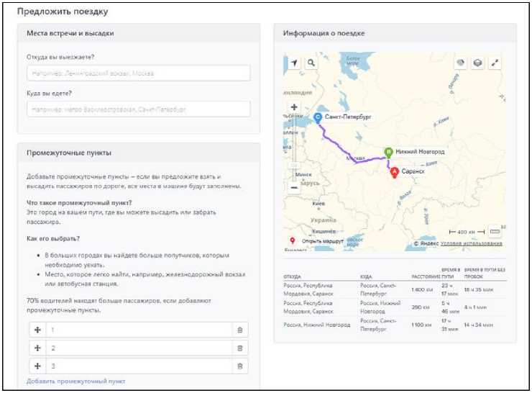The width and height of the screenshot is (532, 393).
Task: Click the map zoom slider track
Action: point(294,148)
